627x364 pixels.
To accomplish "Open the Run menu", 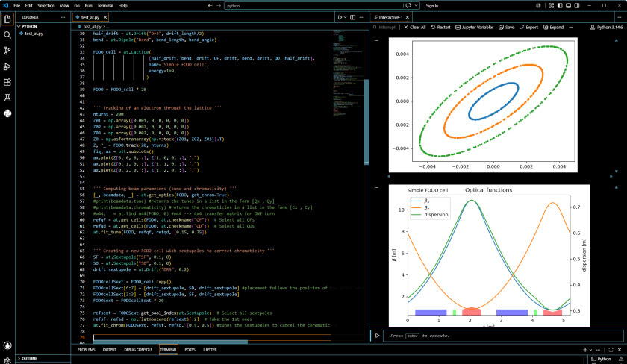I will [88, 5].
